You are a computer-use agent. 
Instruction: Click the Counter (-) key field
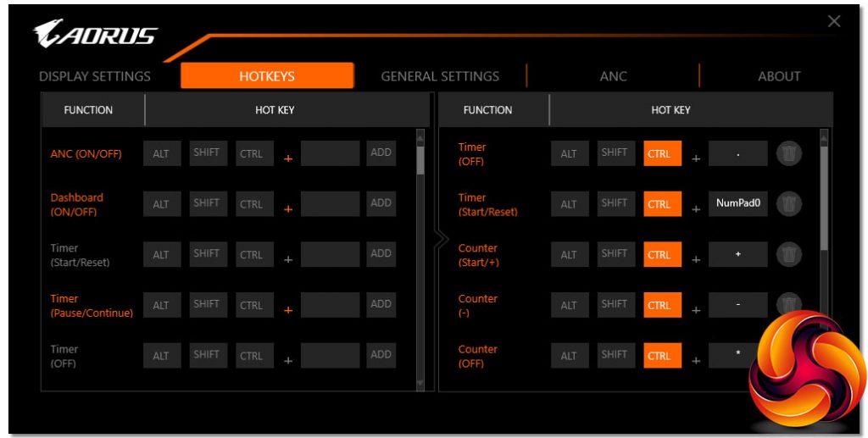pos(738,305)
